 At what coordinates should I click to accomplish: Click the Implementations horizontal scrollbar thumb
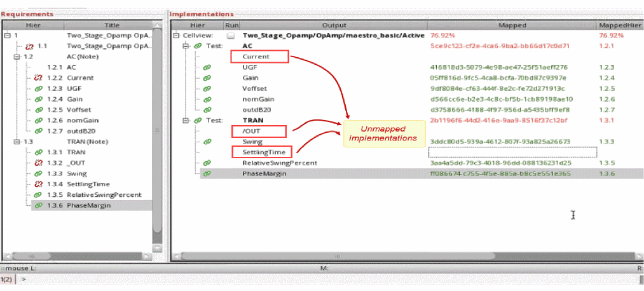click(x=338, y=255)
